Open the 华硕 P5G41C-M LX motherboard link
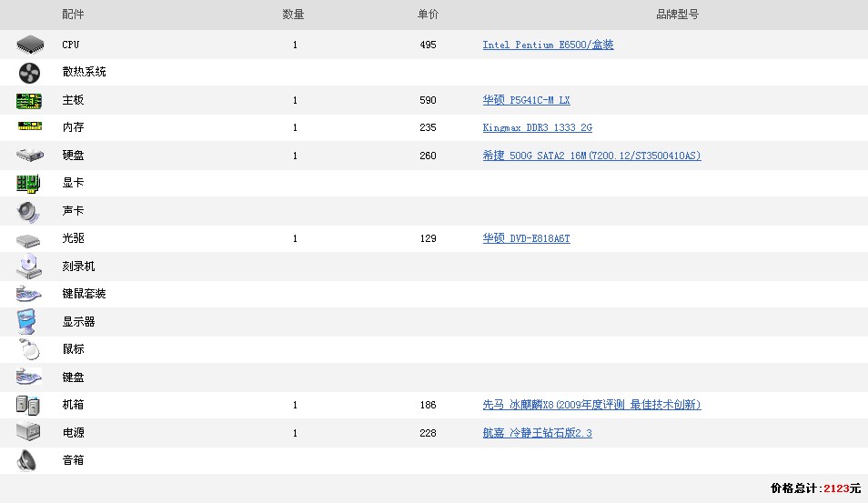The width and height of the screenshot is (868, 503). tap(526, 100)
